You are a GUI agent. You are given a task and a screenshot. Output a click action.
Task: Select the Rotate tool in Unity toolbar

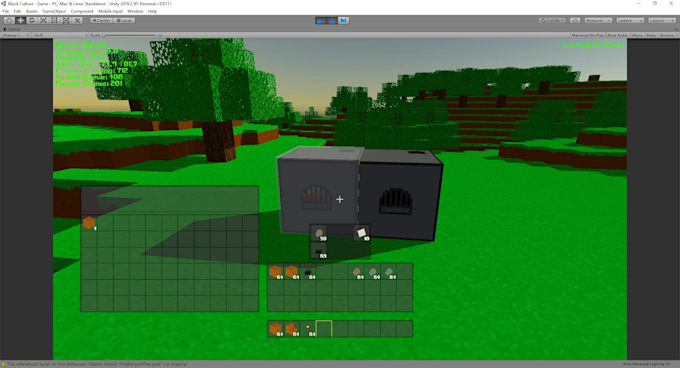point(32,20)
